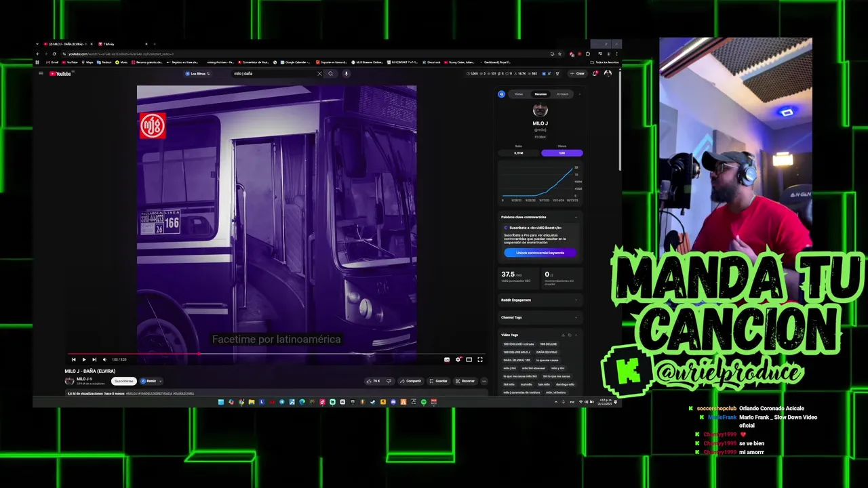The height and width of the screenshot is (488, 868).
Task: Start voice search with the microphone icon
Action: click(346, 73)
